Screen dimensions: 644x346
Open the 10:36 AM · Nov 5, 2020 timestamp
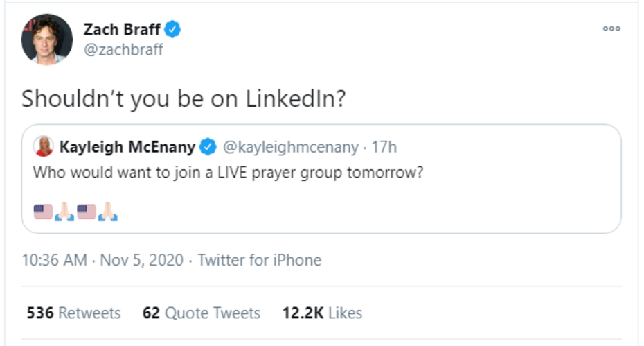coord(102,261)
